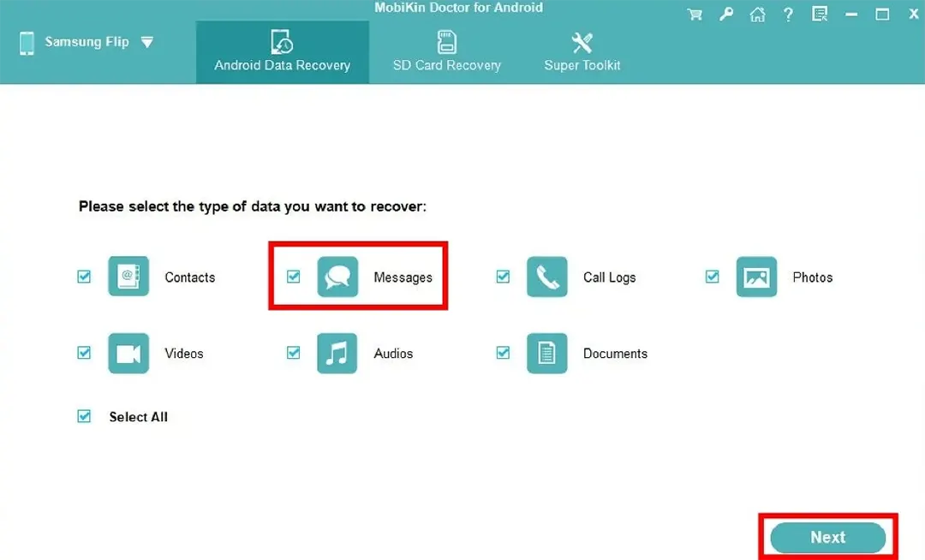The image size is (925, 560).
Task: Click the Next button
Action: pos(827,537)
